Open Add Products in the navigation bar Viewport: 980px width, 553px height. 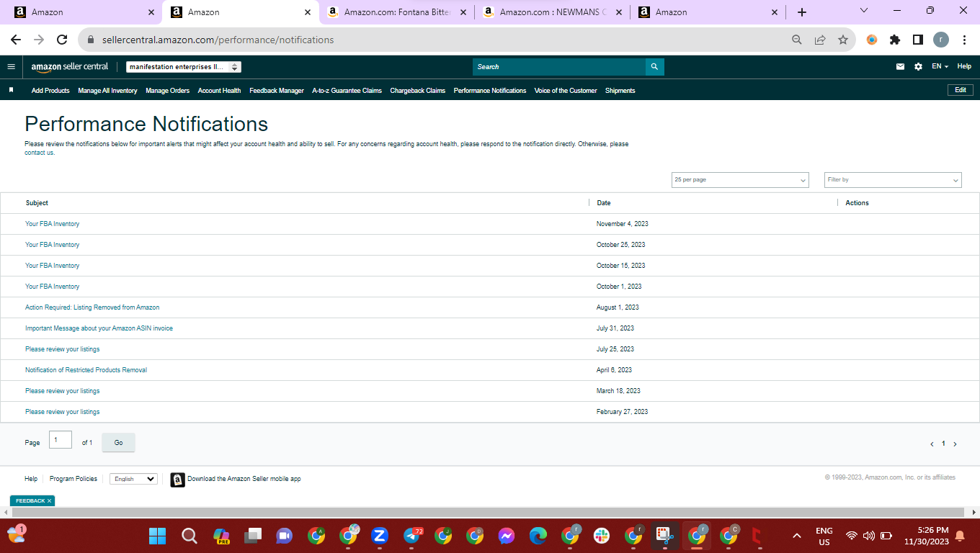pyautogui.click(x=50, y=91)
